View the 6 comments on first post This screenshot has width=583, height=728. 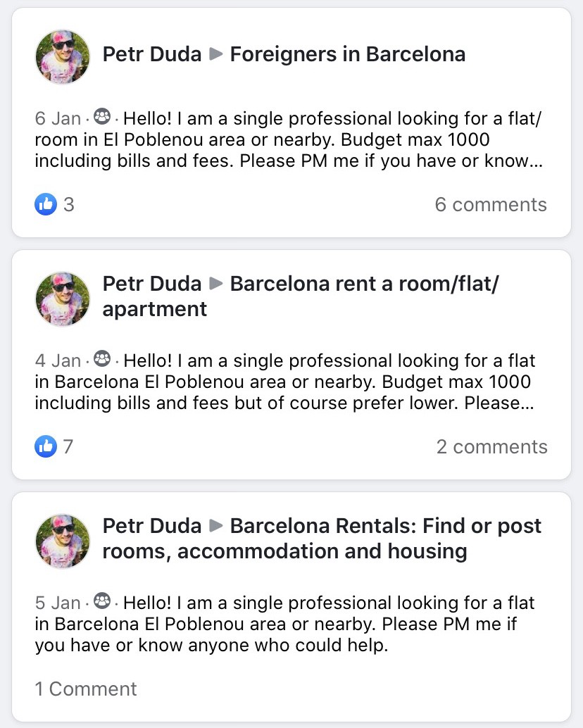(491, 205)
